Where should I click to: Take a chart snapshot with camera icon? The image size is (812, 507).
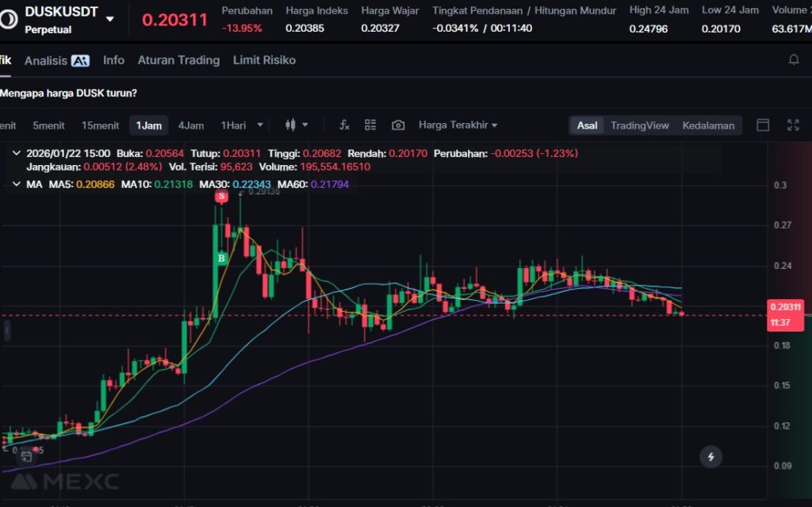[398, 125]
